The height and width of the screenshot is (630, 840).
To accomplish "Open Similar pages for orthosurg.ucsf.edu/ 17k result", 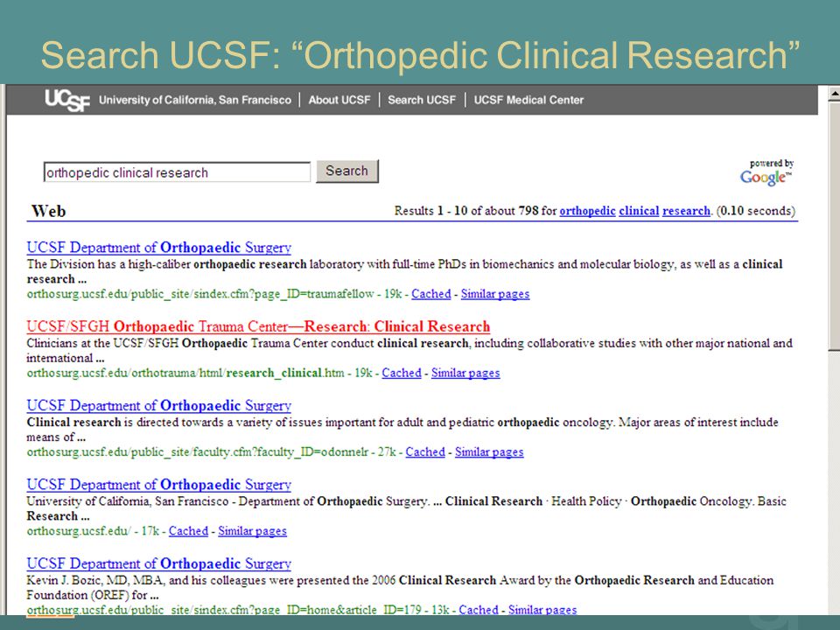I will (252, 531).
